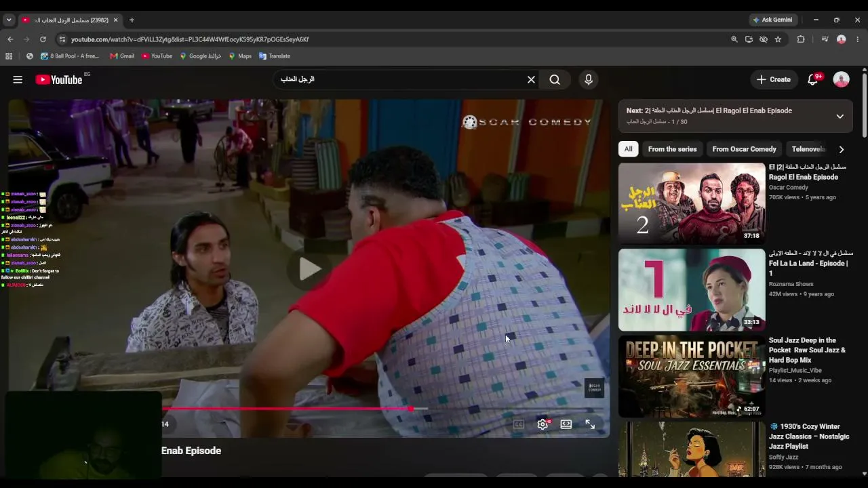Open the Gmail bookmark
This screenshot has height=488, width=868.
click(122, 56)
